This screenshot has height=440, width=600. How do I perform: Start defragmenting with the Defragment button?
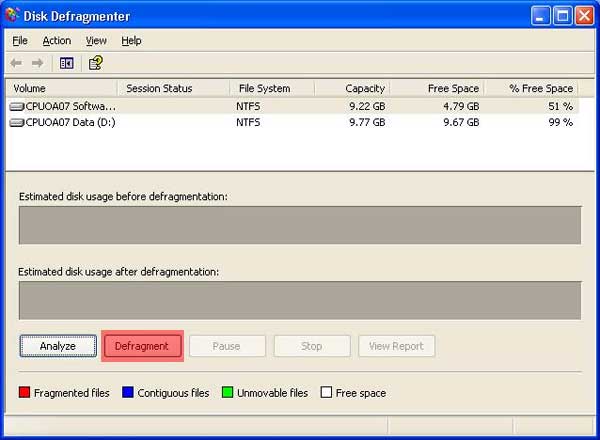[142, 346]
